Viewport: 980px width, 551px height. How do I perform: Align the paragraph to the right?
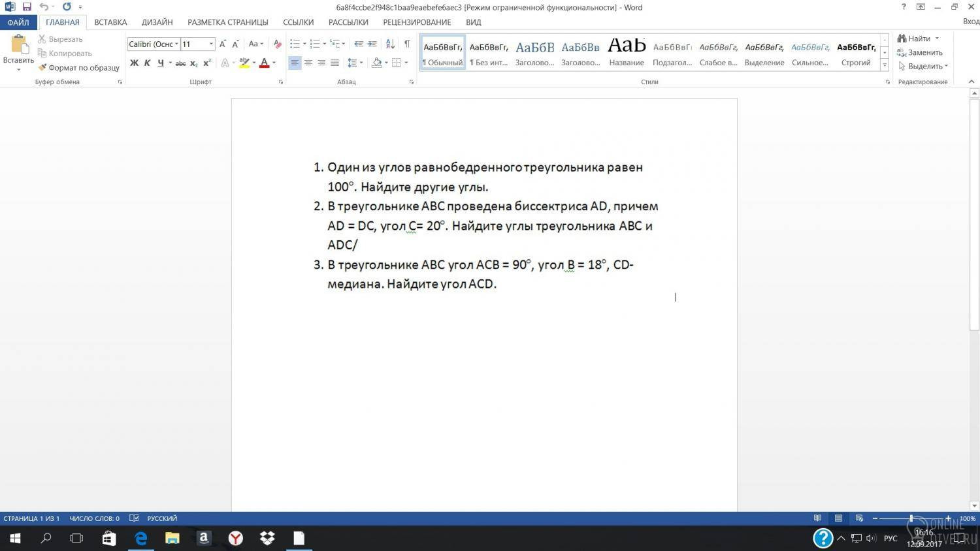tap(321, 63)
